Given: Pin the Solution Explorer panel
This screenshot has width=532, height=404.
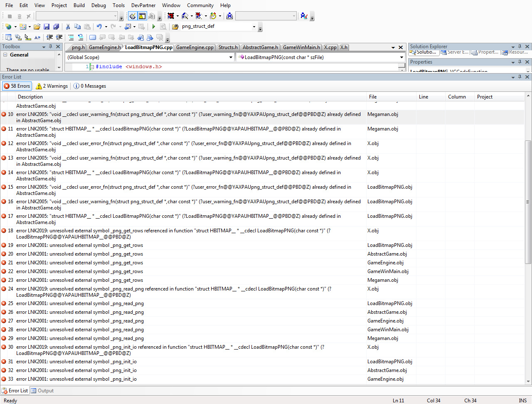Looking at the screenshot, I should [x=519, y=47].
